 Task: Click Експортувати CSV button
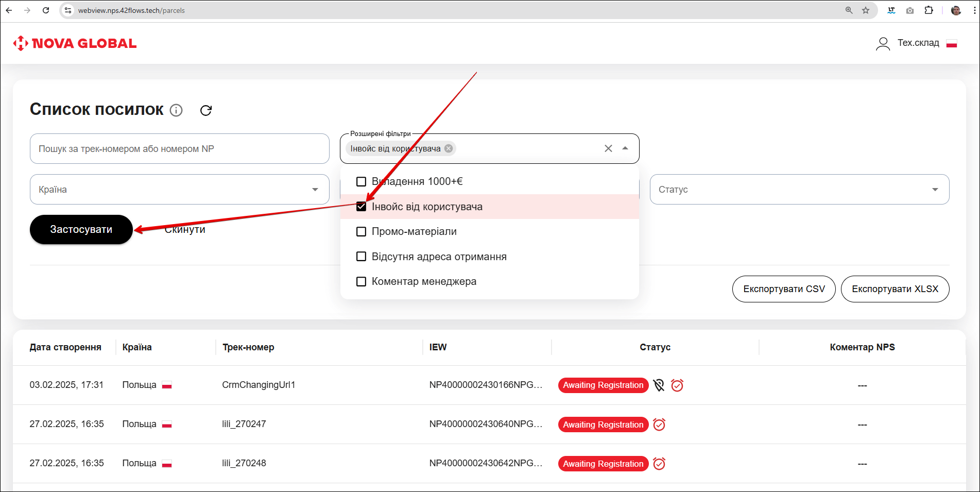coord(783,289)
